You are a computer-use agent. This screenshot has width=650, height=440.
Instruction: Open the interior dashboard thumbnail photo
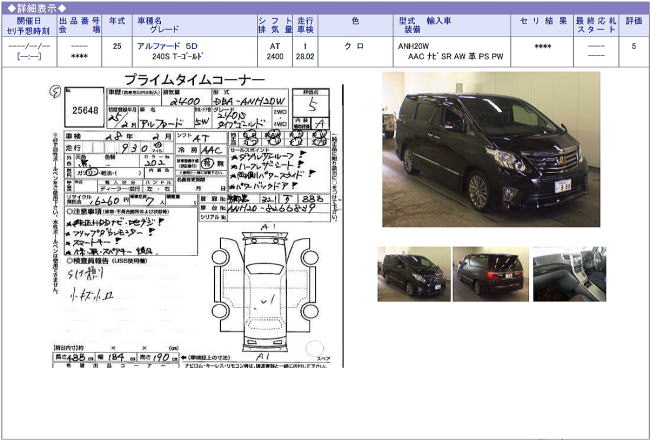pos(569,274)
